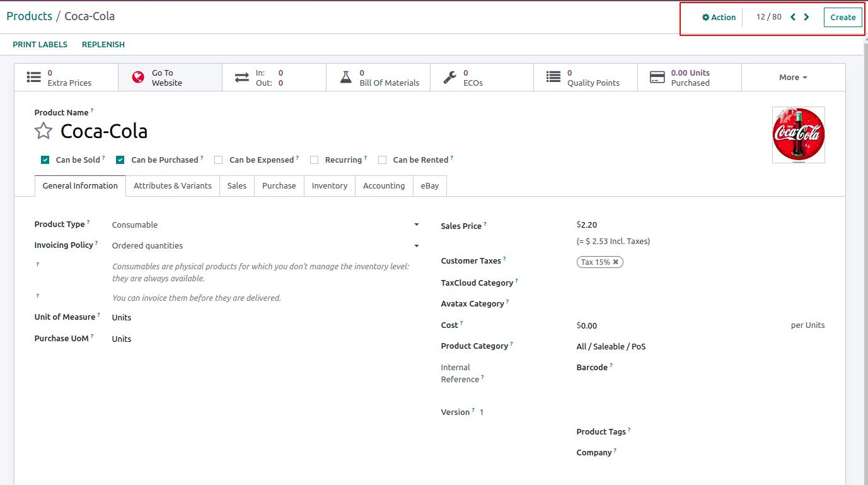Remove the Tax 15% tag

click(616, 262)
